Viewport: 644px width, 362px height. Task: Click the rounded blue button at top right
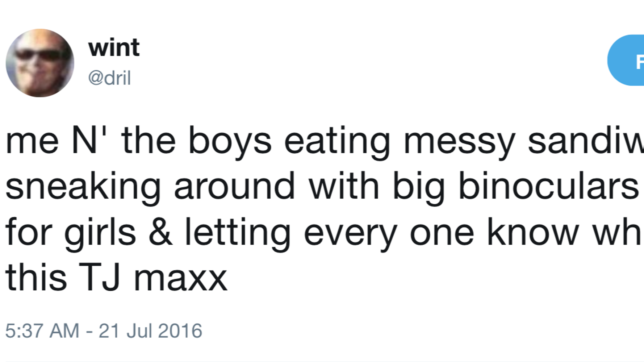pyautogui.click(x=630, y=60)
